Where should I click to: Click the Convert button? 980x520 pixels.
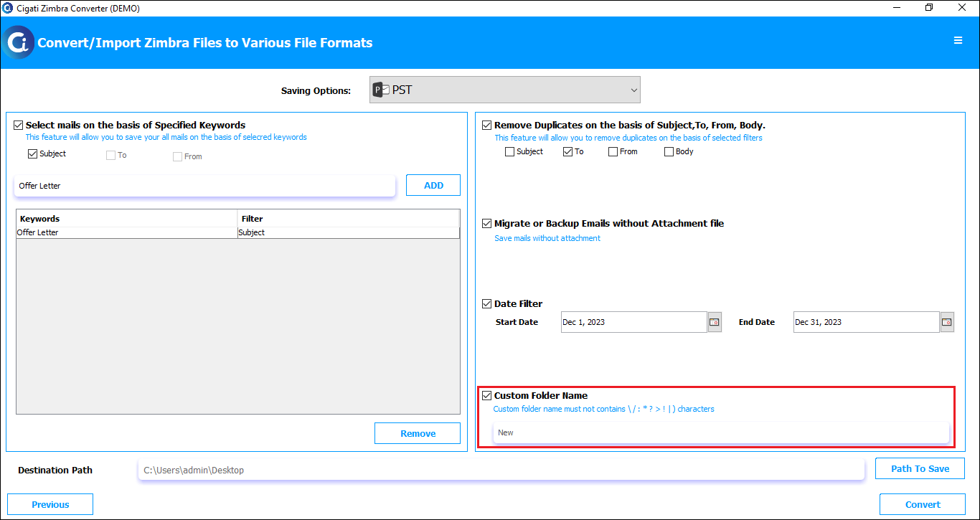pyautogui.click(x=923, y=504)
